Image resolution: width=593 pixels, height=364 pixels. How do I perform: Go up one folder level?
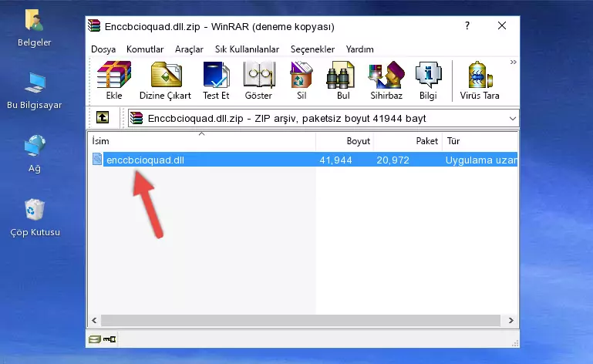point(103,118)
